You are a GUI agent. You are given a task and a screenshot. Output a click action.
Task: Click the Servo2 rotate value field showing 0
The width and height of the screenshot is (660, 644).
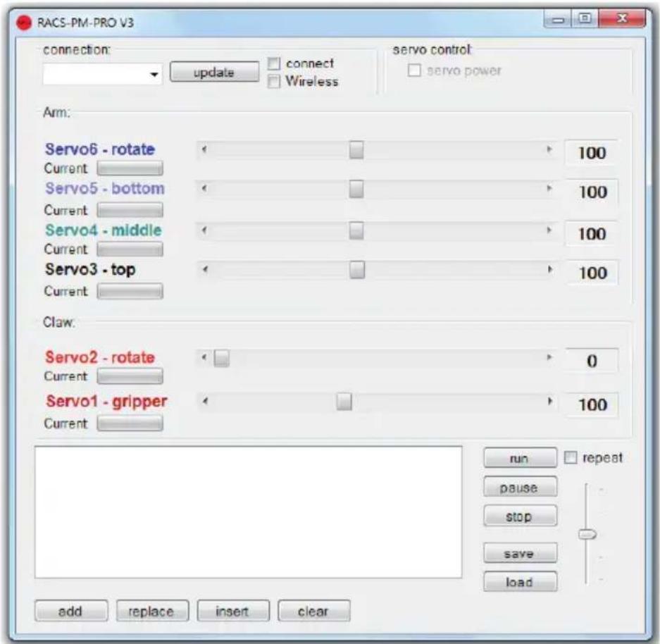pyautogui.click(x=592, y=361)
